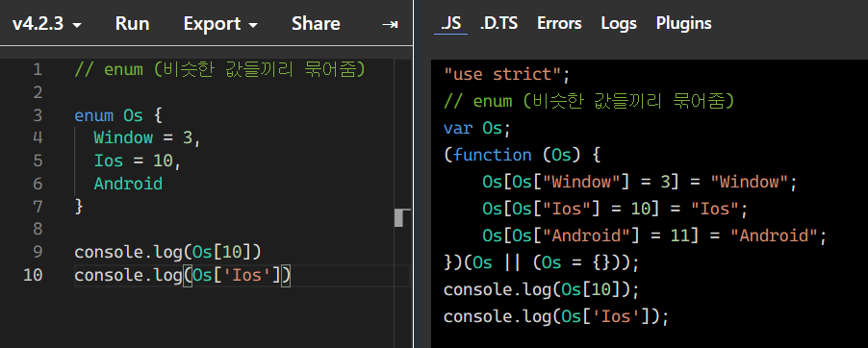Collapse sidebar with the arrow icon
The width and height of the screenshot is (868, 348).
pyautogui.click(x=390, y=24)
